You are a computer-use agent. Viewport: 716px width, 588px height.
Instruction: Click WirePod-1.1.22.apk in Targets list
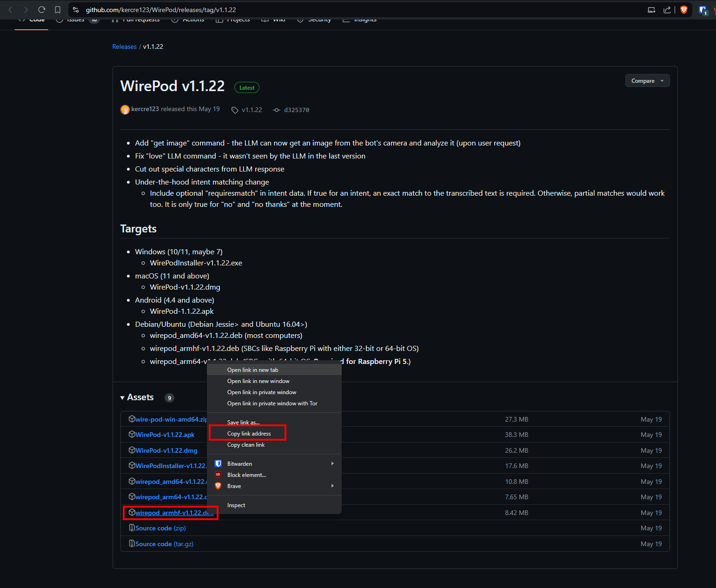pyautogui.click(x=182, y=311)
